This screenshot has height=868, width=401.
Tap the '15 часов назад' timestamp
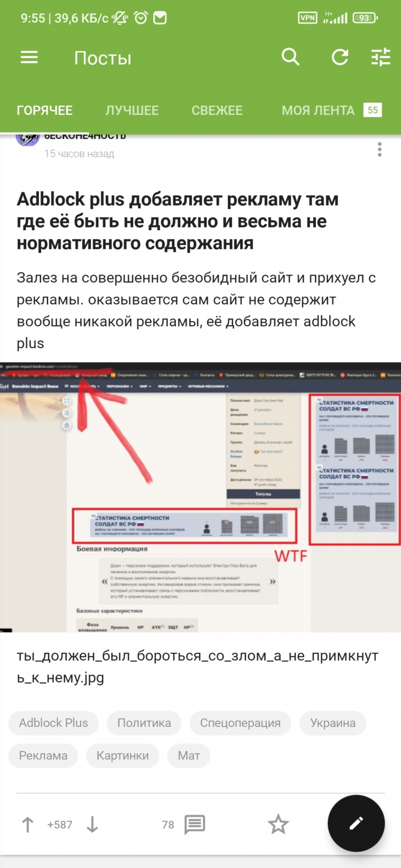[x=79, y=154]
